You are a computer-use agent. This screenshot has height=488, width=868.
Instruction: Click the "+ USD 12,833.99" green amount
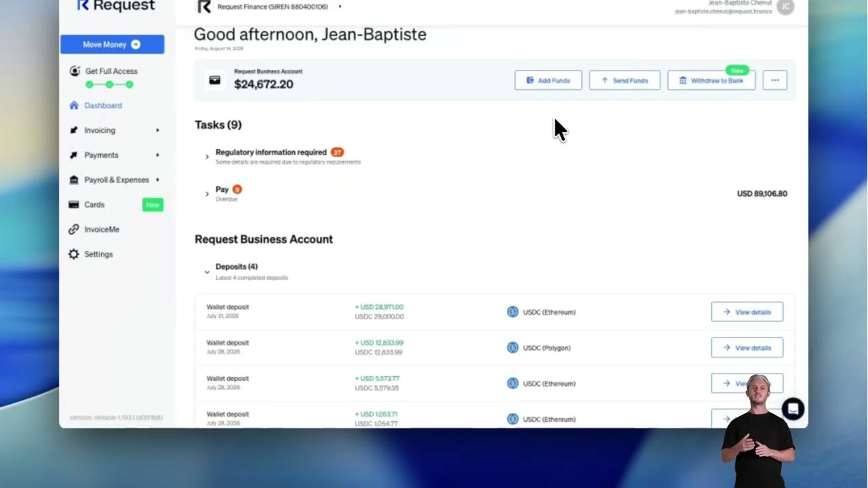click(x=379, y=343)
